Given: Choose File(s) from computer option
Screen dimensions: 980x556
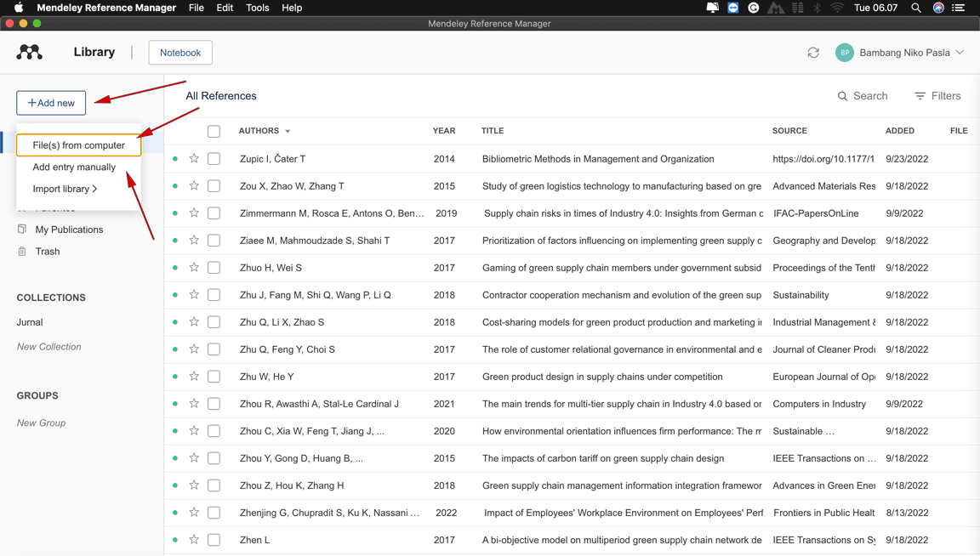Looking at the screenshot, I should click(78, 145).
